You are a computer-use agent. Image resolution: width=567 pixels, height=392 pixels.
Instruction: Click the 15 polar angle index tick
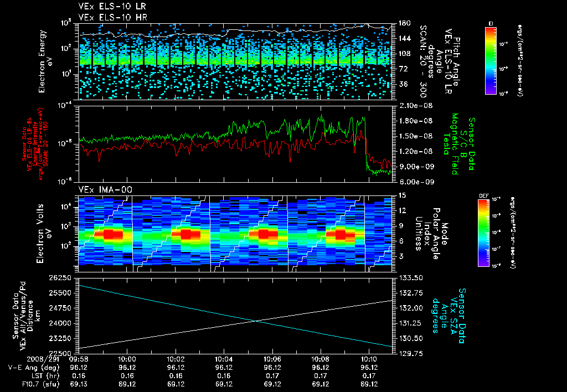402,195
